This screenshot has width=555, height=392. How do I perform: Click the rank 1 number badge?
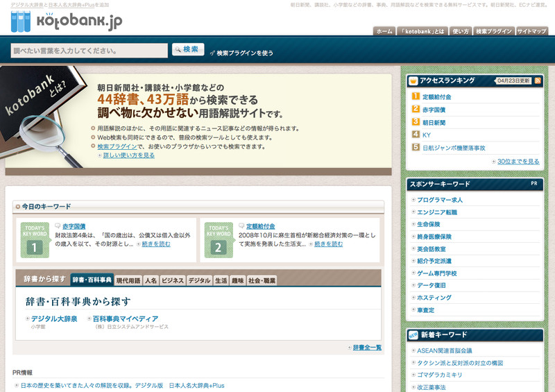pyautogui.click(x=416, y=96)
